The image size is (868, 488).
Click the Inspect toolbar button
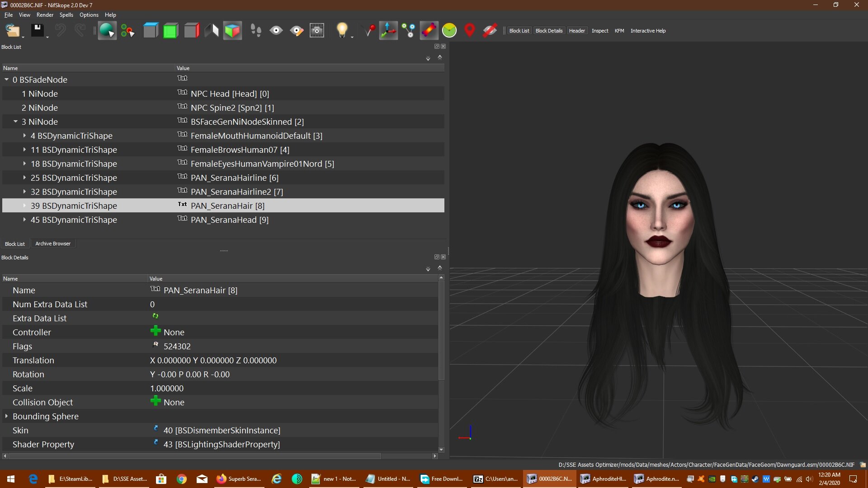tap(600, 31)
